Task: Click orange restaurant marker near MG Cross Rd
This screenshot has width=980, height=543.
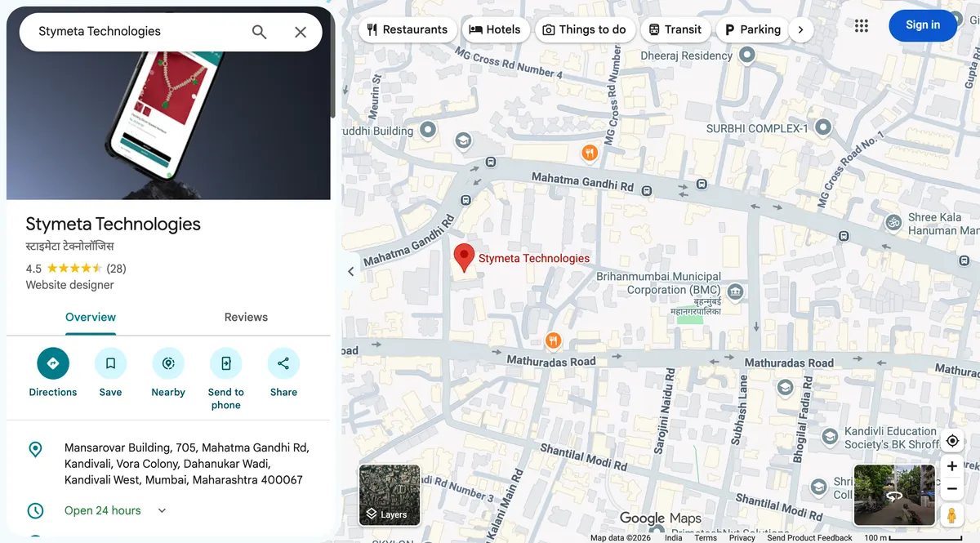Action: coord(590,153)
